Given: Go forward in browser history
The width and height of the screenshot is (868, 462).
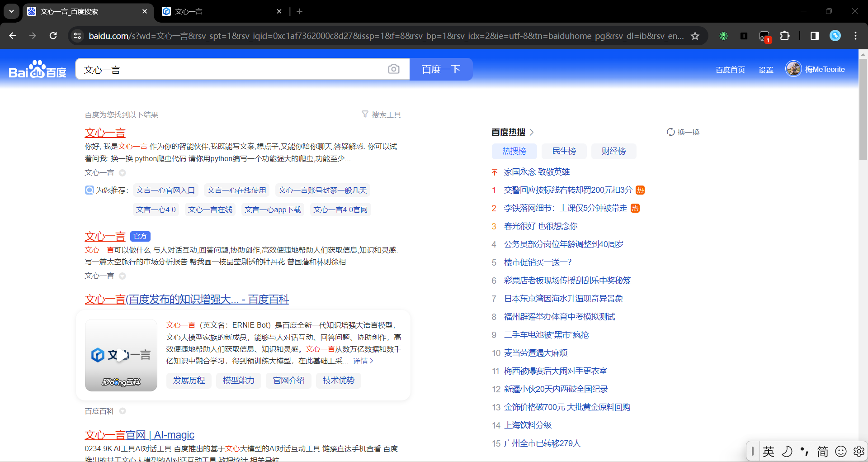Looking at the screenshot, I should tap(33, 36).
